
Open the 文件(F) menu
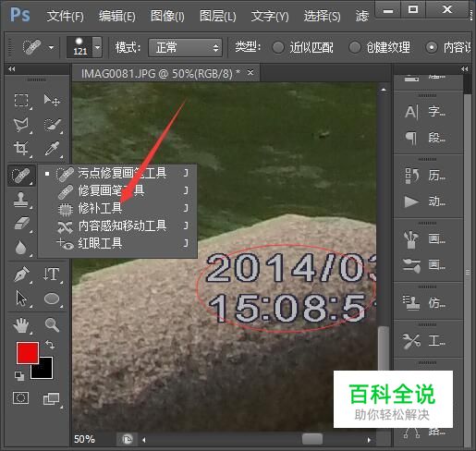[65, 16]
